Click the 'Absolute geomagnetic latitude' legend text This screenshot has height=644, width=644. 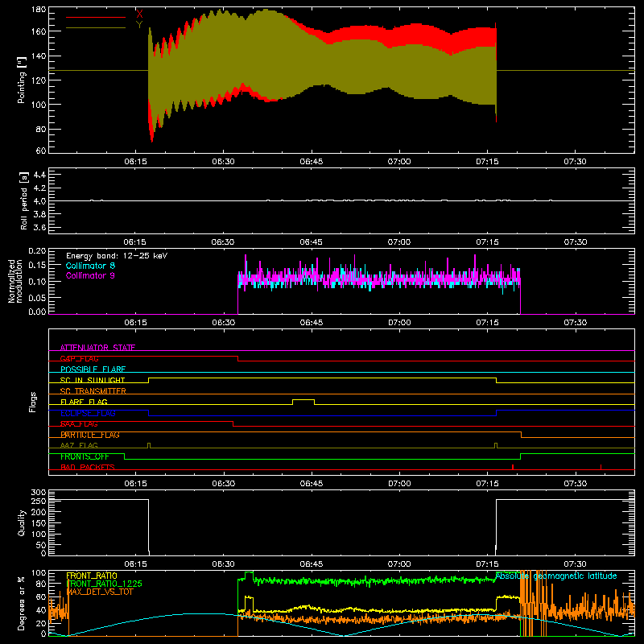(556, 576)
